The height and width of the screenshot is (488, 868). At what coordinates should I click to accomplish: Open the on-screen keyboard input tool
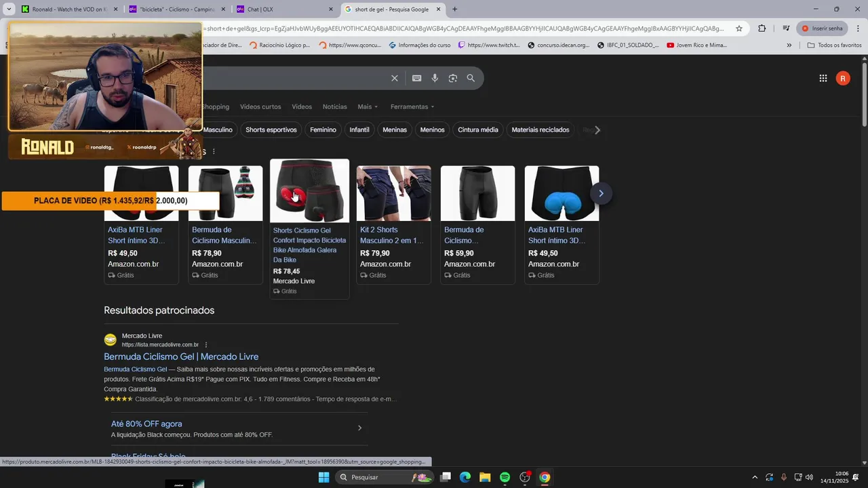[x=416, y=78]
